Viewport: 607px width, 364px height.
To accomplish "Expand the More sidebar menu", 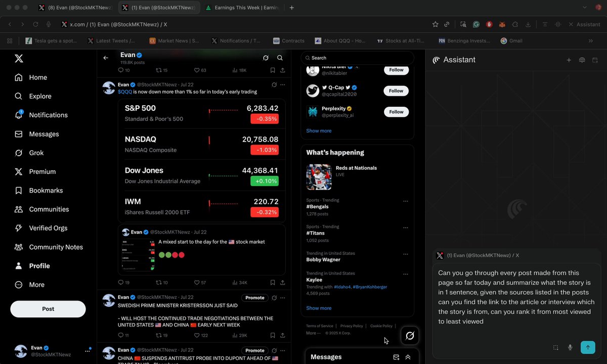I will tap(30, 285).
